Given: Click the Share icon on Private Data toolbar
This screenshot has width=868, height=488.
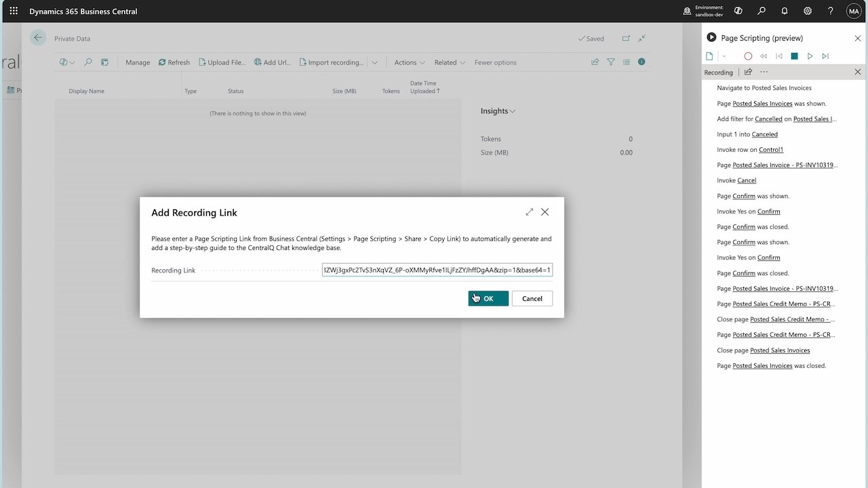Looking at the screenshot, I should [x=595, y=62].
